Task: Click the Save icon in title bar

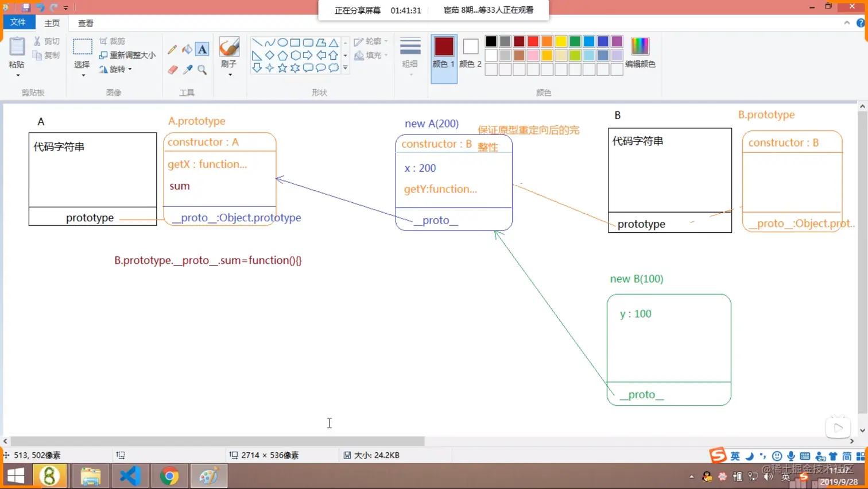Action: (x=26, y=7)
